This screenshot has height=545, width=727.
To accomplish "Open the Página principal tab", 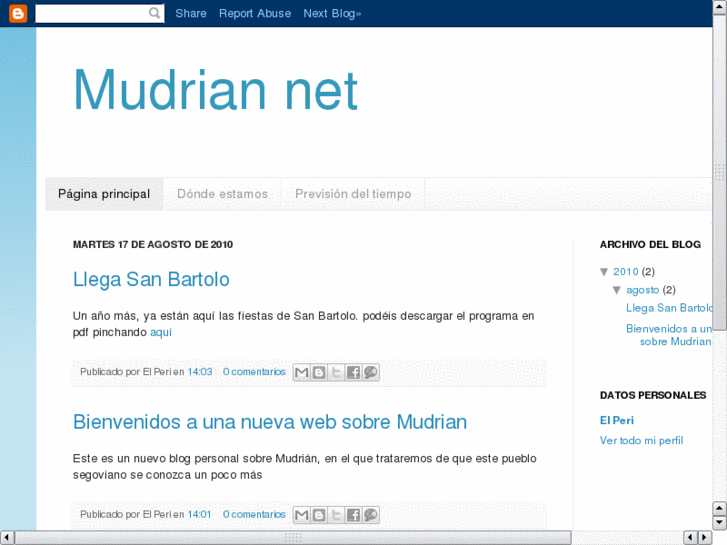I will pyautogui.click(x=104, y=194).
